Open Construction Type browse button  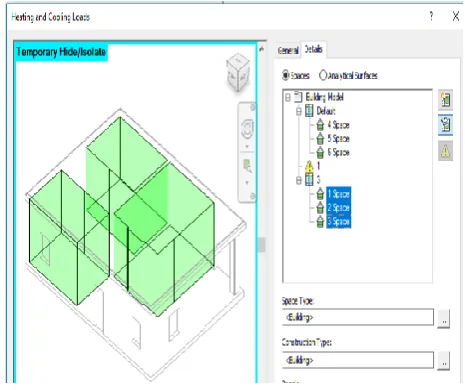[444, 361]
